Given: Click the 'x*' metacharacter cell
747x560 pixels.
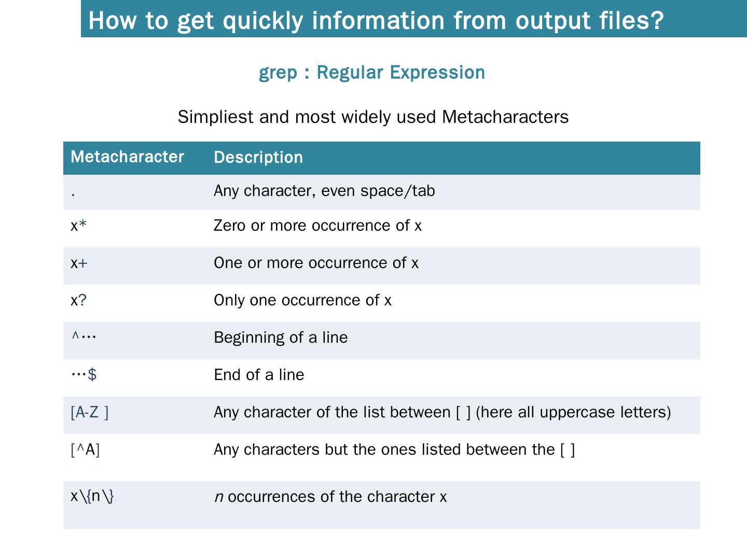Looking at the screenshot, I should click(79, 226).
